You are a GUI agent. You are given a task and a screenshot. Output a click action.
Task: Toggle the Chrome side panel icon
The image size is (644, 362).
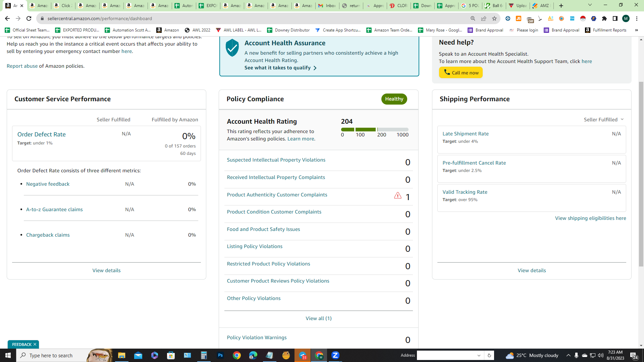(x=615, y=18)
